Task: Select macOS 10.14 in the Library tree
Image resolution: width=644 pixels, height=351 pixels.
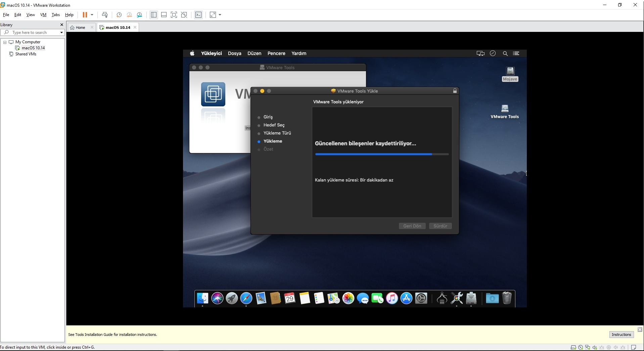Action: (33, 48)
